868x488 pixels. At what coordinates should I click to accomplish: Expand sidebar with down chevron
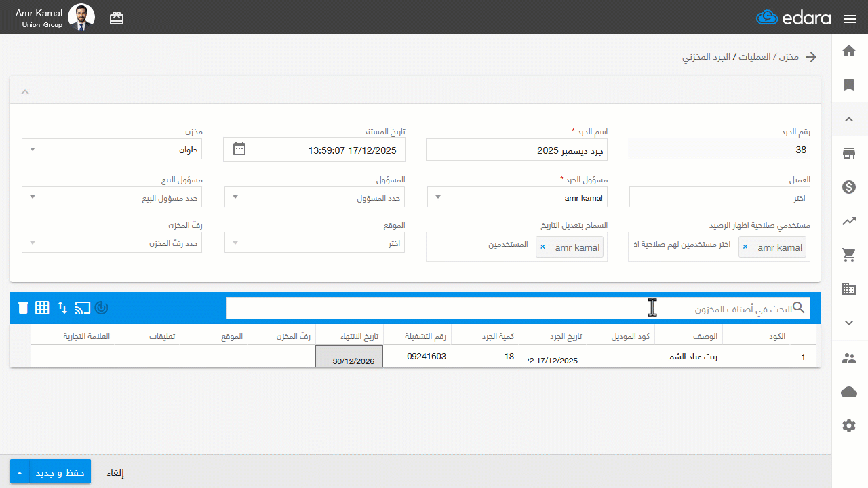click(x=849, y=323)
